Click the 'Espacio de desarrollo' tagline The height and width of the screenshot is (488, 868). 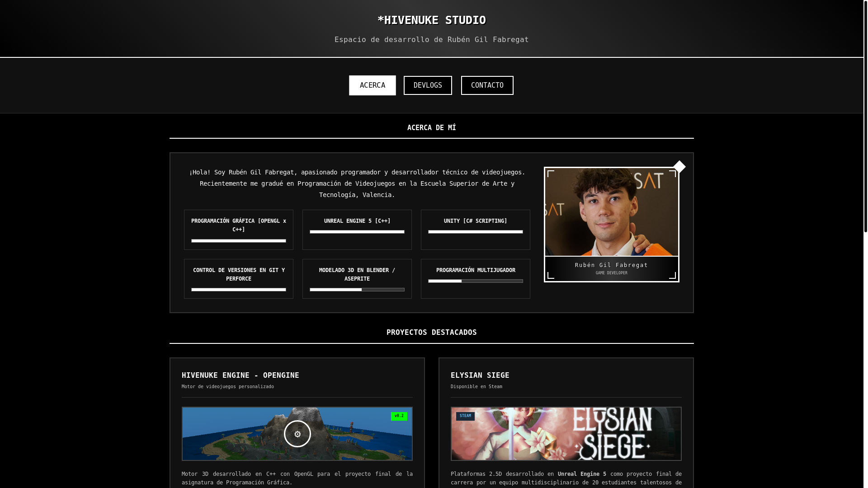pos(432,40)
